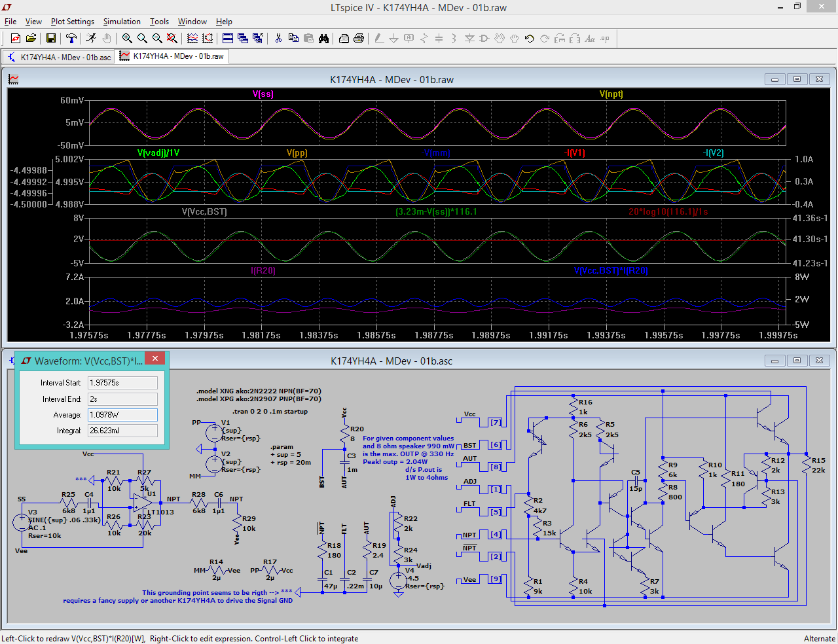Image resolution: width=838 pixels, height=644 pixels.
Task: Click the Open file folder icon
Action: 31,39
